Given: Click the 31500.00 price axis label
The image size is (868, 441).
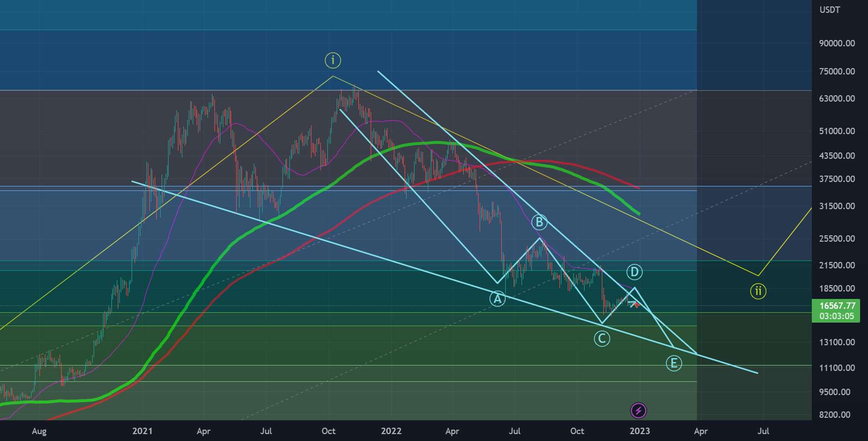Looking at the screenshot, I should pos(837,206).
